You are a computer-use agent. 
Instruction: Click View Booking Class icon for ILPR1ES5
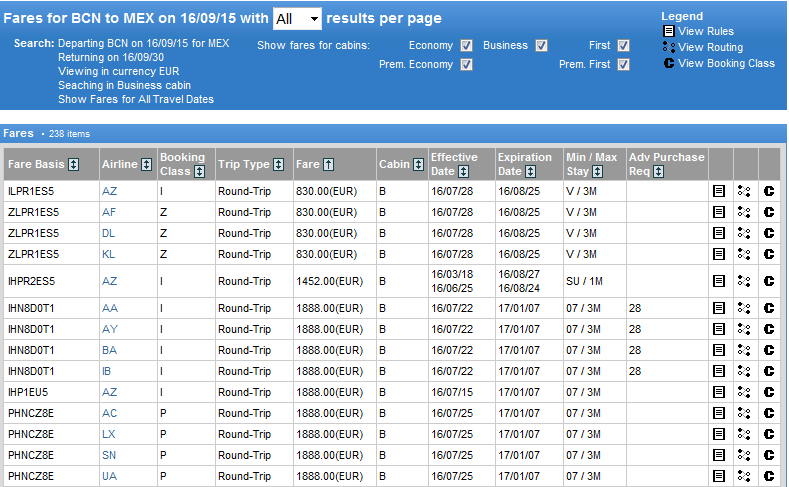pos(769,191)
